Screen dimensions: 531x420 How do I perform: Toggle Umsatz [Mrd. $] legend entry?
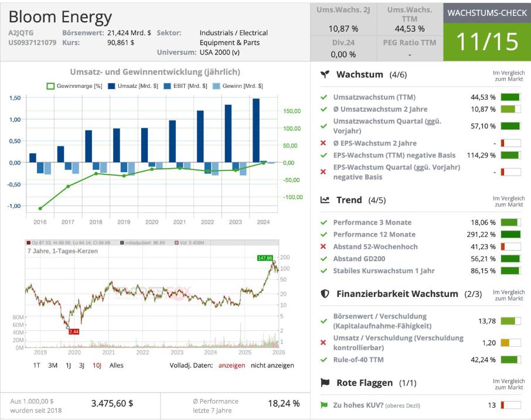click(133, 86)
